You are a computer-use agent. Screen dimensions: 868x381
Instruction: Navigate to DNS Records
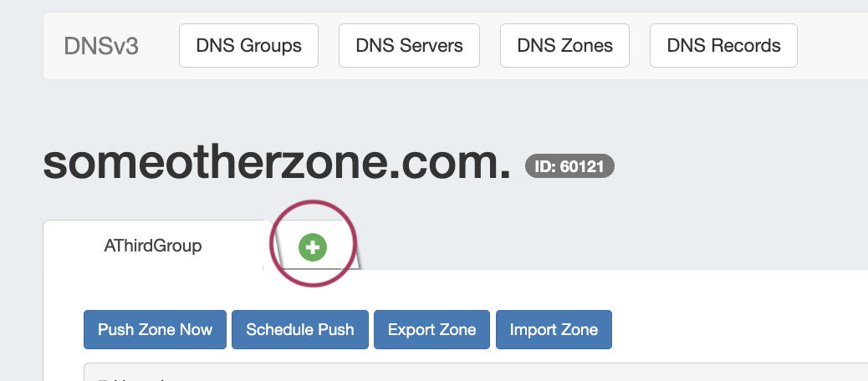click(723, 46)
